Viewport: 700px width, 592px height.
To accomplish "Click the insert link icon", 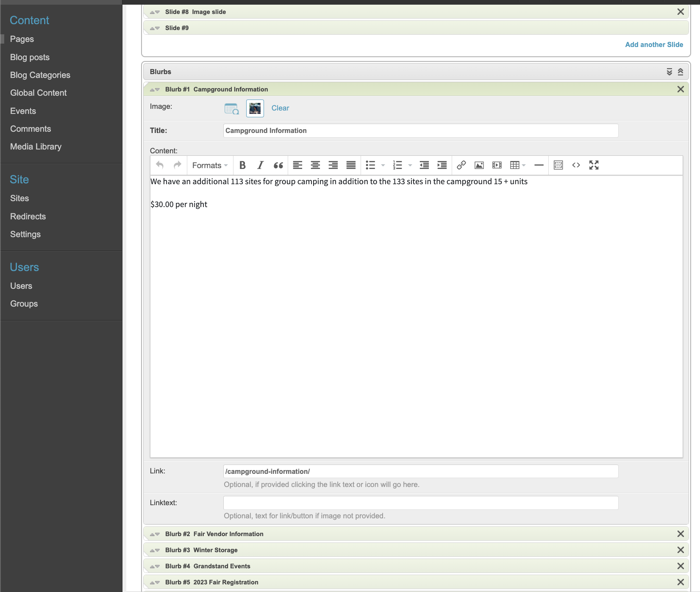I will click(461, 165).
